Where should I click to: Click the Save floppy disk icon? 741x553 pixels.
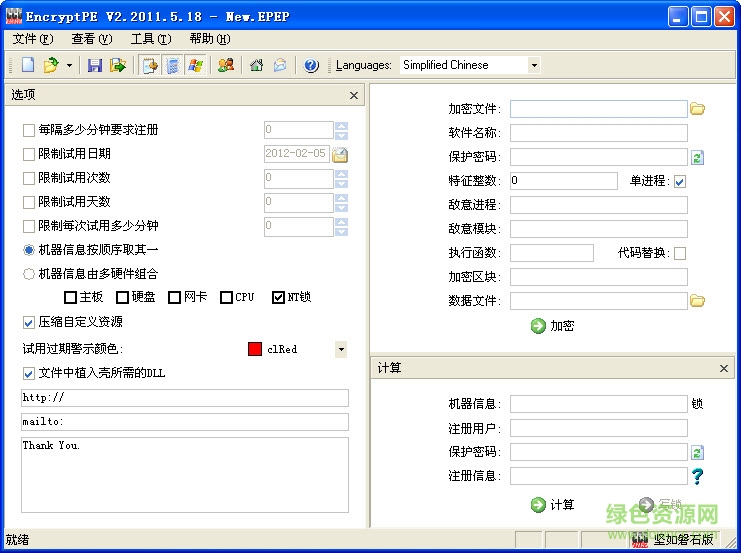[x=95, y=65]
